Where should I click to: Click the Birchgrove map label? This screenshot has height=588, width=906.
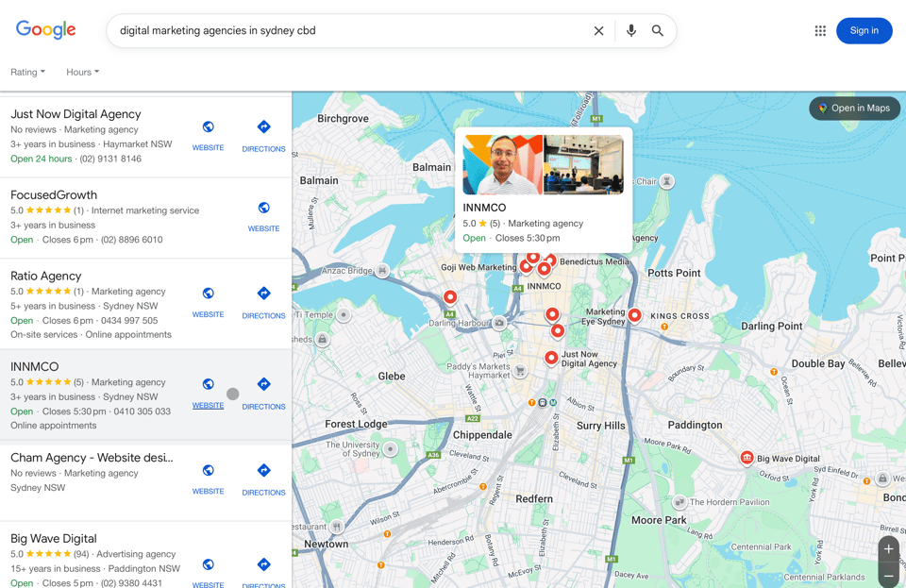343,118
